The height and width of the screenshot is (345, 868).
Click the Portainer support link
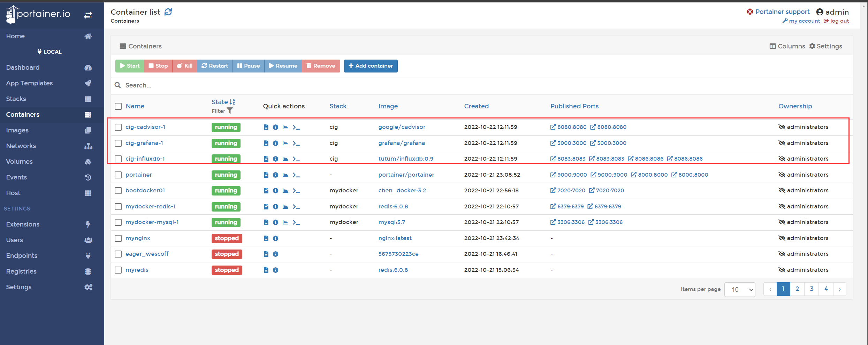coord(778,12)
